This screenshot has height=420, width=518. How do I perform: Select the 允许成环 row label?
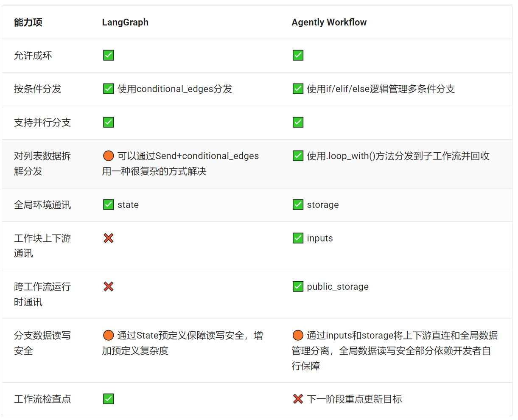point(33,56)
